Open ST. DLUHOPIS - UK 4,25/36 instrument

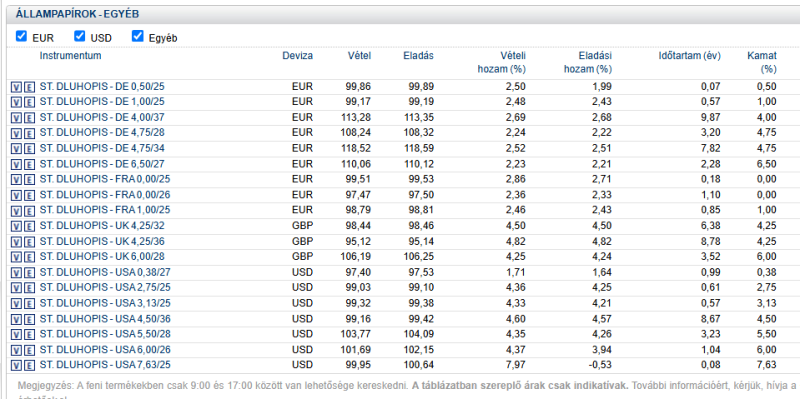pos(102,241)
